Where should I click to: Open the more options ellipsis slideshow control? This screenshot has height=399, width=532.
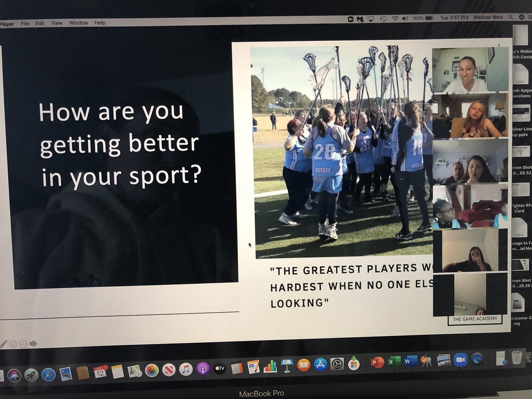coord(23,344)
